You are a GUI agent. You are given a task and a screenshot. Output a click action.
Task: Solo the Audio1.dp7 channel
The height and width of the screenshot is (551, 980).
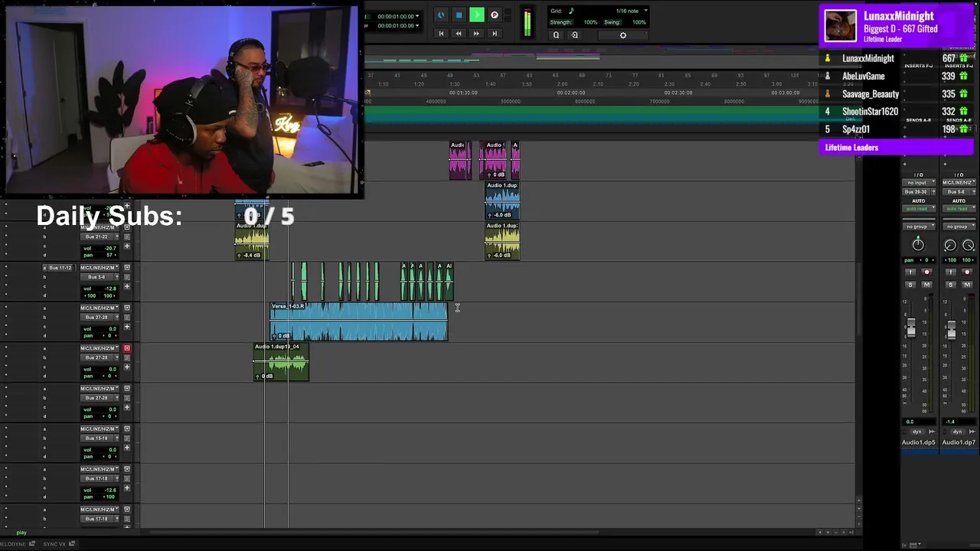(950, 285)
